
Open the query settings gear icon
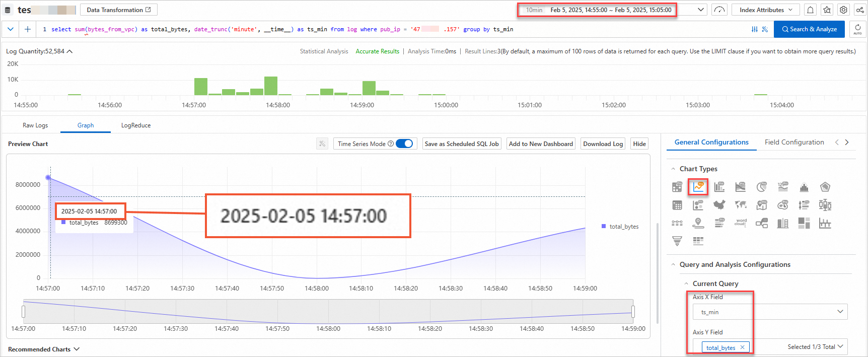(844, 10)
